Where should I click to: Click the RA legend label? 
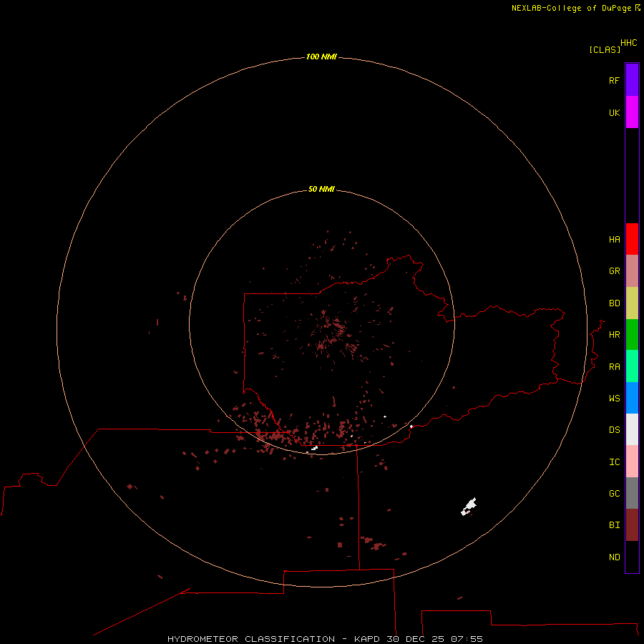(614, 367)
